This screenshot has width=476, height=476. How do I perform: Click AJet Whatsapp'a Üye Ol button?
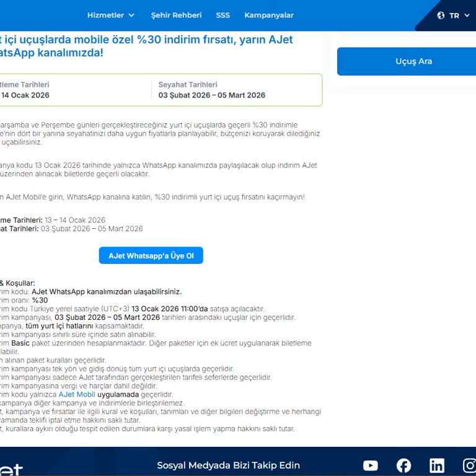click(x=151, y=255)
